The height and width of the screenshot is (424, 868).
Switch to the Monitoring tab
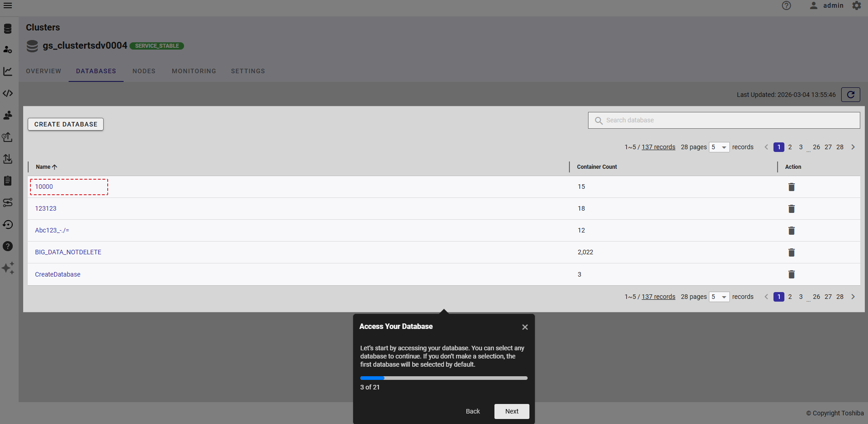click(x=194, y=71)
